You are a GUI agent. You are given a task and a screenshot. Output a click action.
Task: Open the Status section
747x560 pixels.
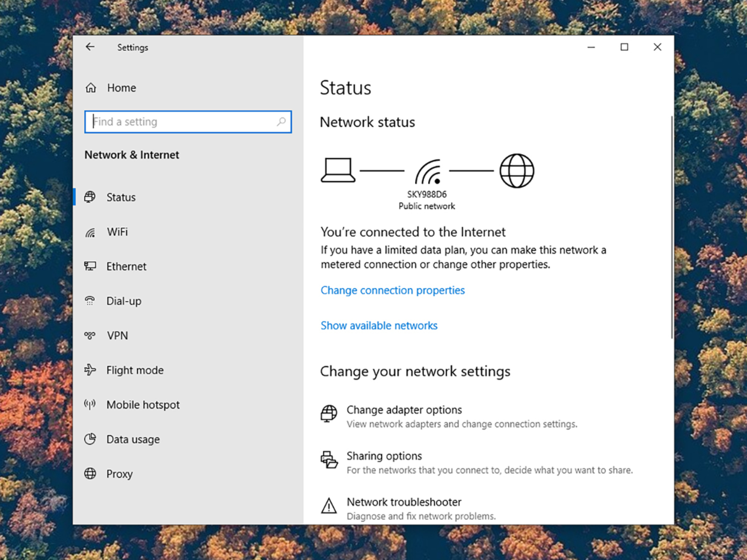pyautogui.click(x=121, y=198)
